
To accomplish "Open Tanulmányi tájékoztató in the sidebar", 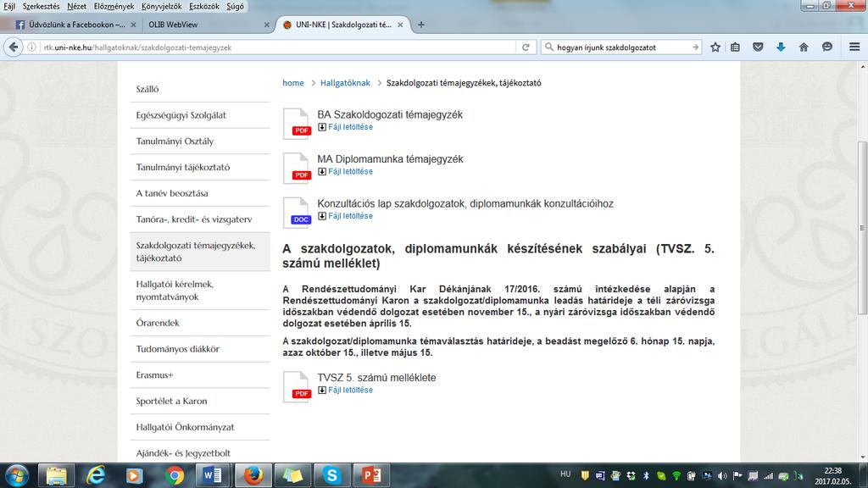I will click(x=200, y=167).
